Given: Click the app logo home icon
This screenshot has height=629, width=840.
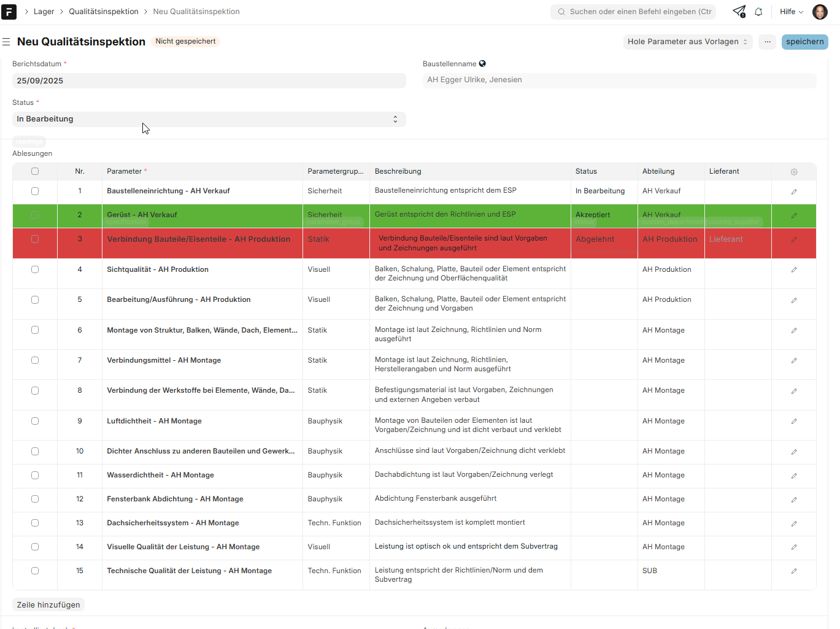Looking at the screenshot, I should pyautogui.click(x=9, y=12).
